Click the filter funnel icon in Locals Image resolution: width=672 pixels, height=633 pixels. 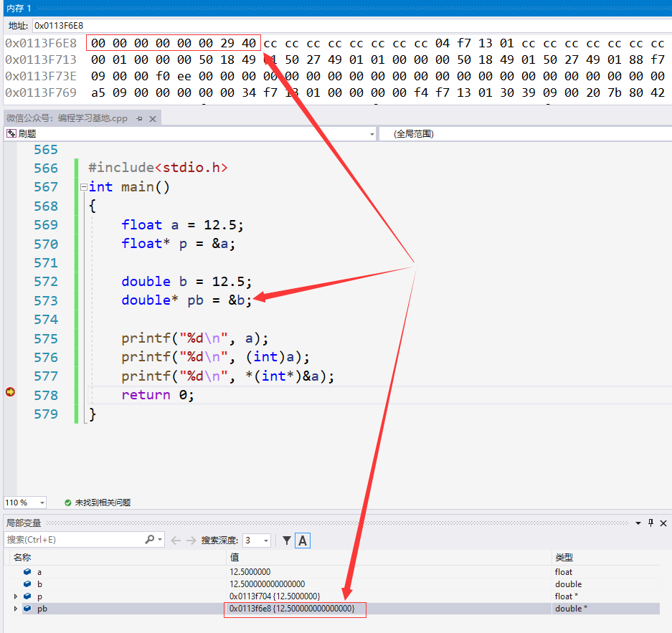point(287,541)
